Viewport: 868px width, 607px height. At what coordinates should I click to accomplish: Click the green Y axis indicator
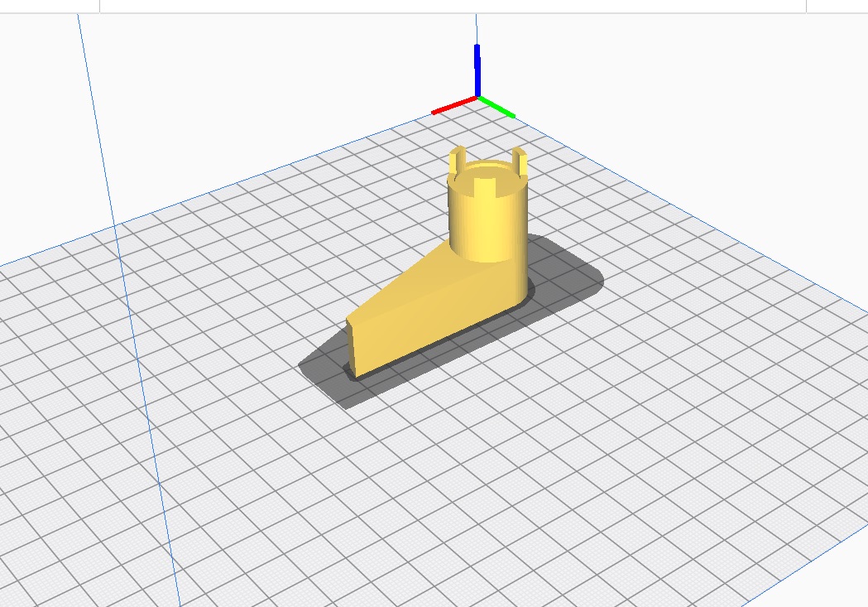pos(497,108)
